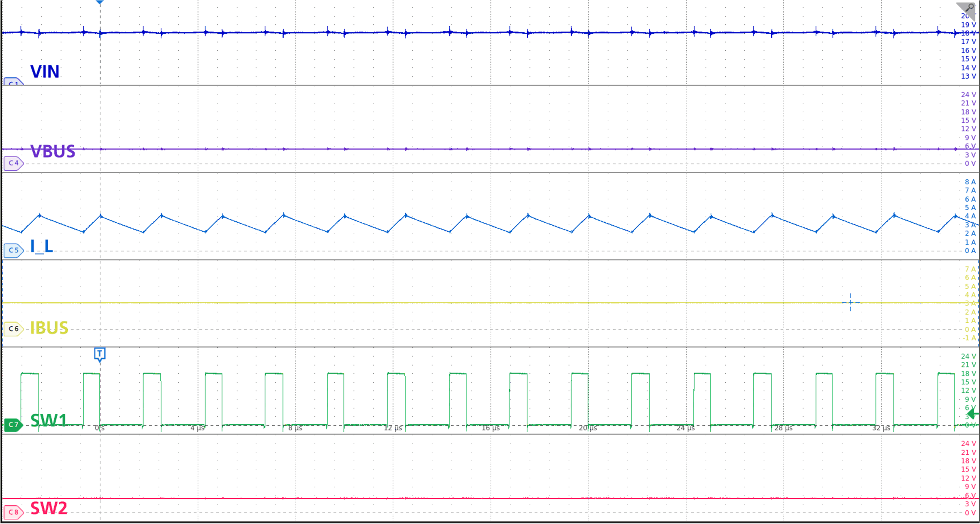980x524 pixels.
Task: Click the T trigger flag above SW1 waveform
Action: (x=100, y=354)
